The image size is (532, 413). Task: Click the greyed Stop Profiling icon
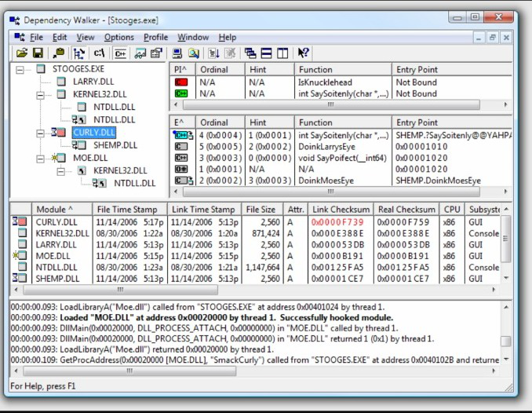(x=231, y=53)
